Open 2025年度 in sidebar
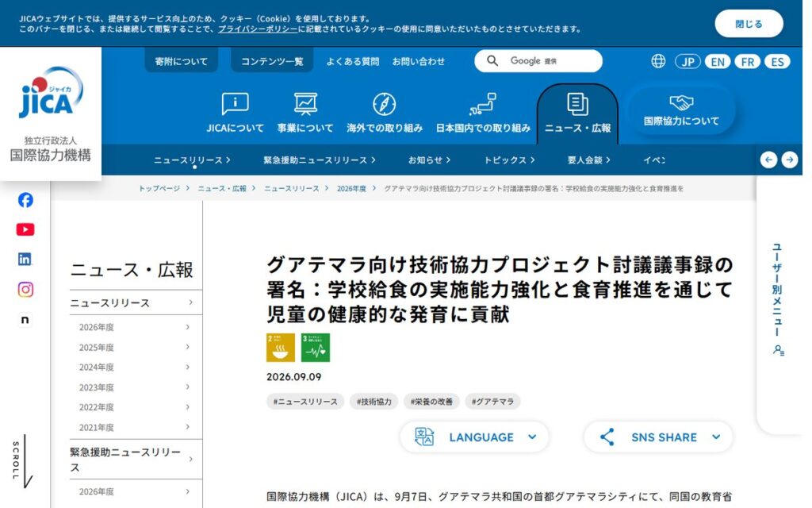Screen dimensions: 812x508 coord(136,348)
